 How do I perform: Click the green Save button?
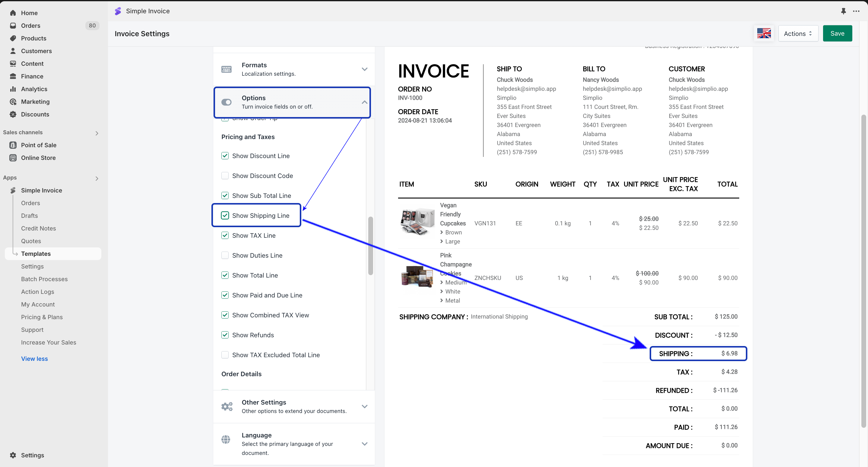[x=837, y=33]
